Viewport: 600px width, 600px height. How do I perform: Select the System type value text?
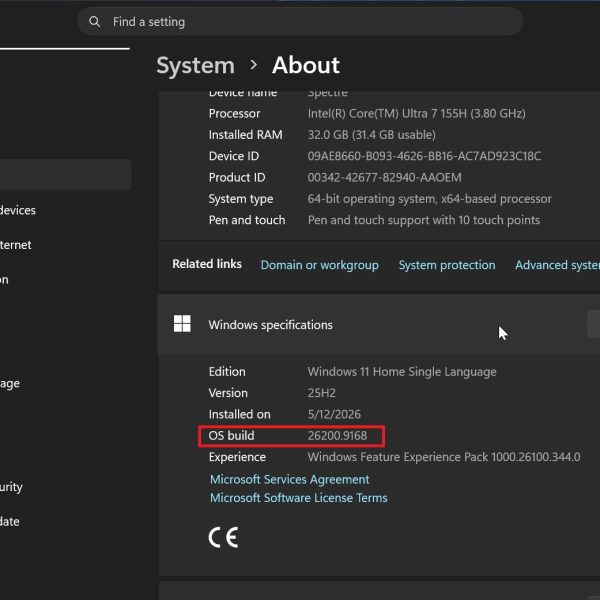(x=429, y=199)
